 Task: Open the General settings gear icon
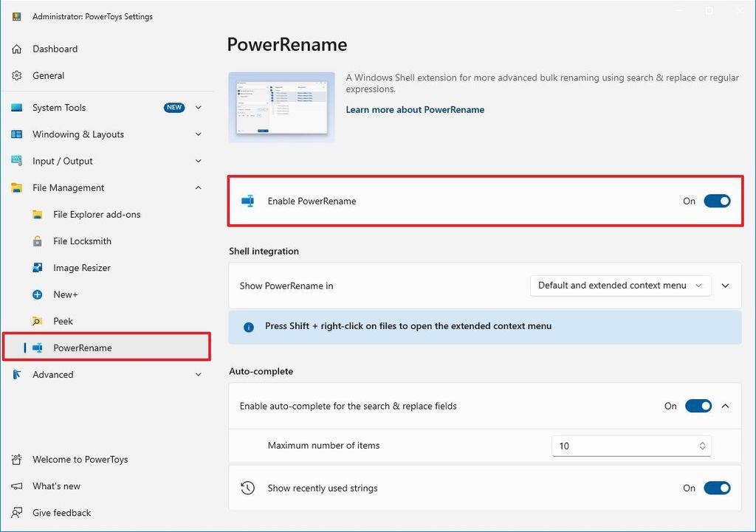tap(16, 75)
